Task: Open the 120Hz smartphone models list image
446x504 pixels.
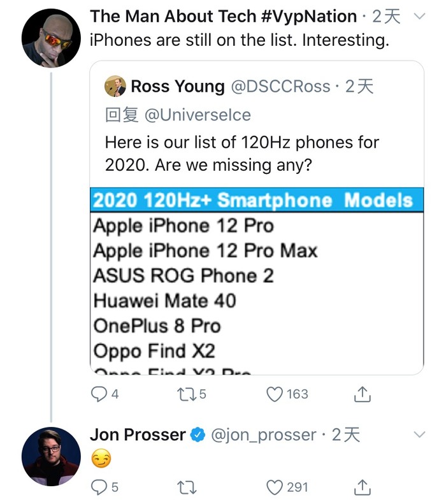Action: coord(256,280)
